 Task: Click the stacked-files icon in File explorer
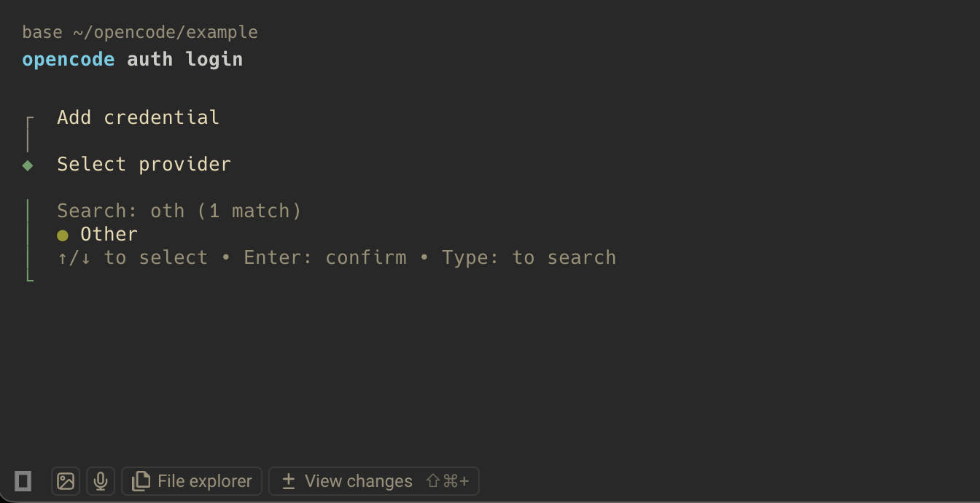click(141, 481)
